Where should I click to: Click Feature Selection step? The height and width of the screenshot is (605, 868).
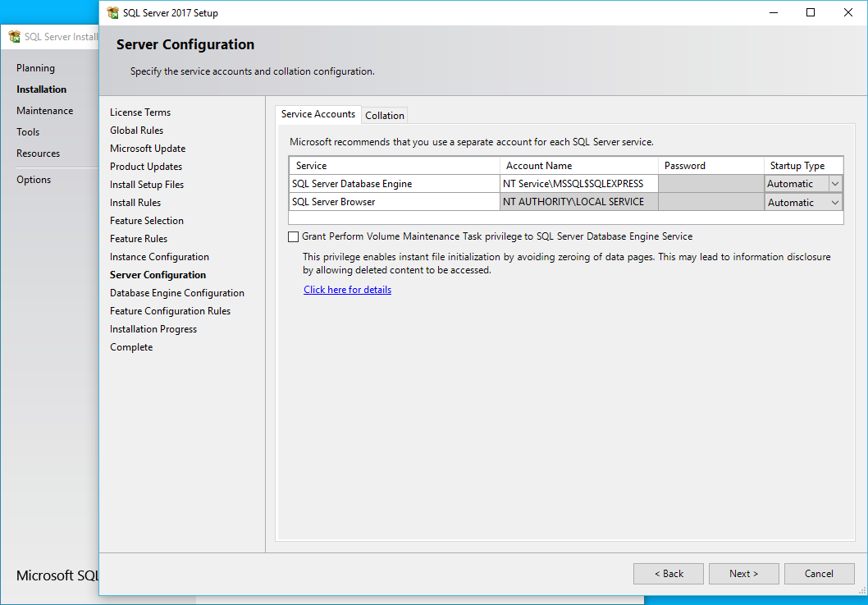pos(147,221)
